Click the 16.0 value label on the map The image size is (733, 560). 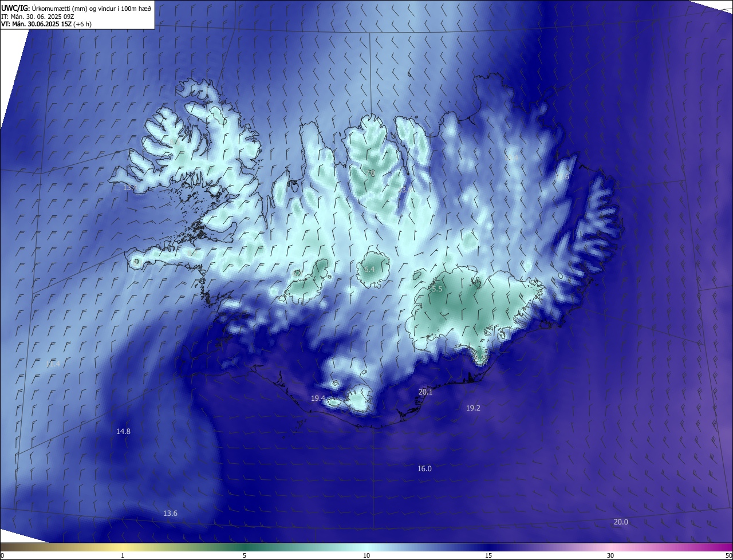424,468
